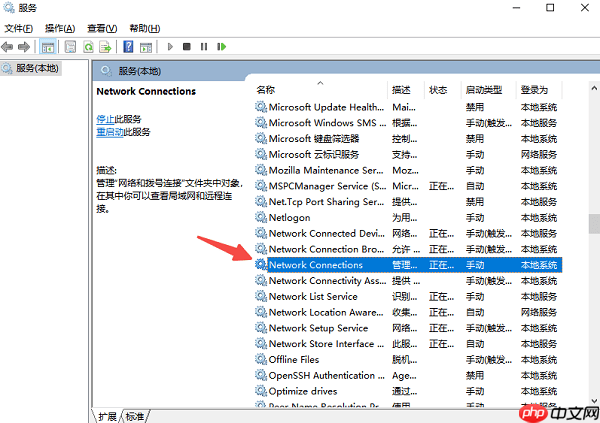This screenshot has width=600, height=423.
Task: Click 自动 startup type in MSPCManager row
Action: tap(475, 186)
